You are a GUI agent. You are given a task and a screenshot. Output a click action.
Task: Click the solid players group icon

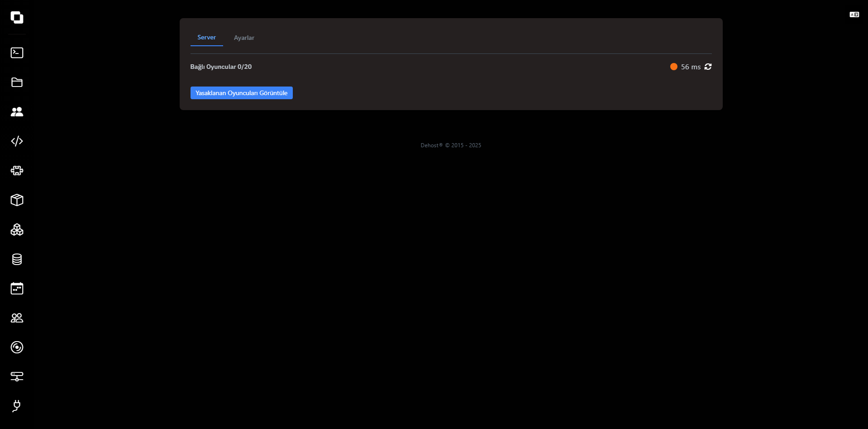(x=17, y=112)
